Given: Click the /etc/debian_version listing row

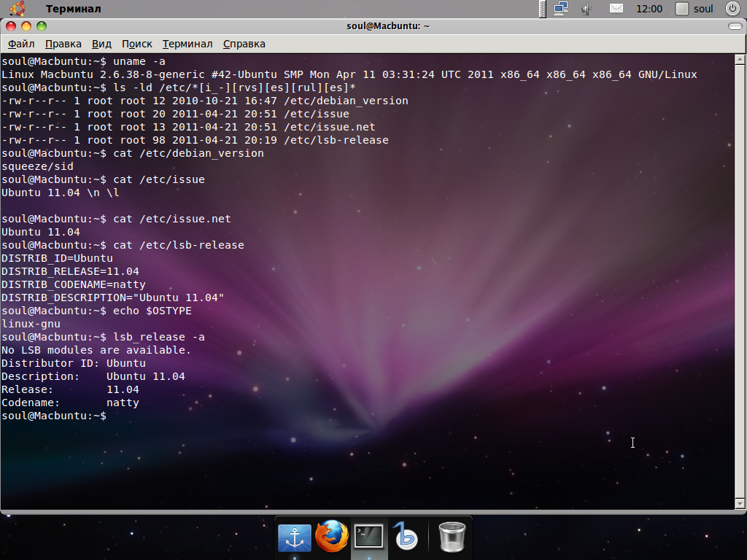Looking at the screenshot, I should [205, 101].
